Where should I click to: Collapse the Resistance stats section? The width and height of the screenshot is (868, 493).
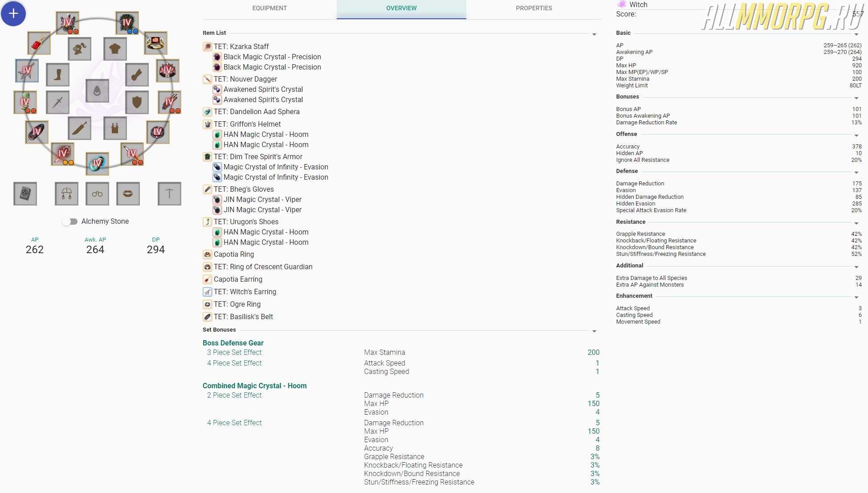[x=856, y=223]
